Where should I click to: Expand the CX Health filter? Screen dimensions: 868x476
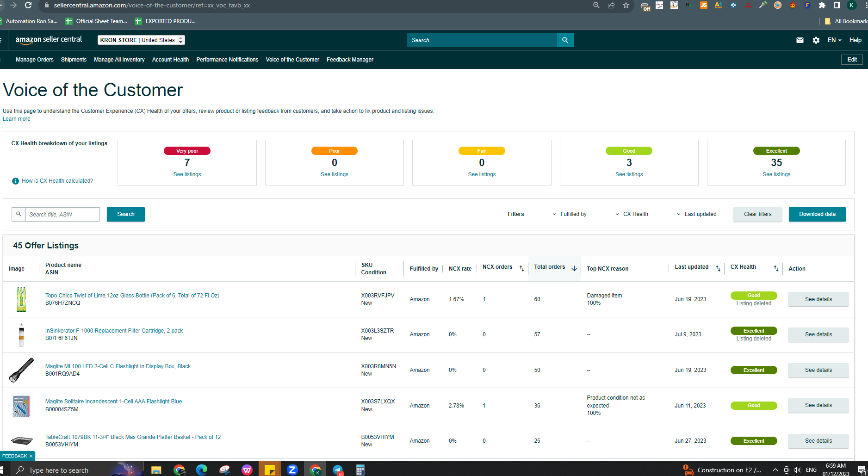tap(632, 214)
